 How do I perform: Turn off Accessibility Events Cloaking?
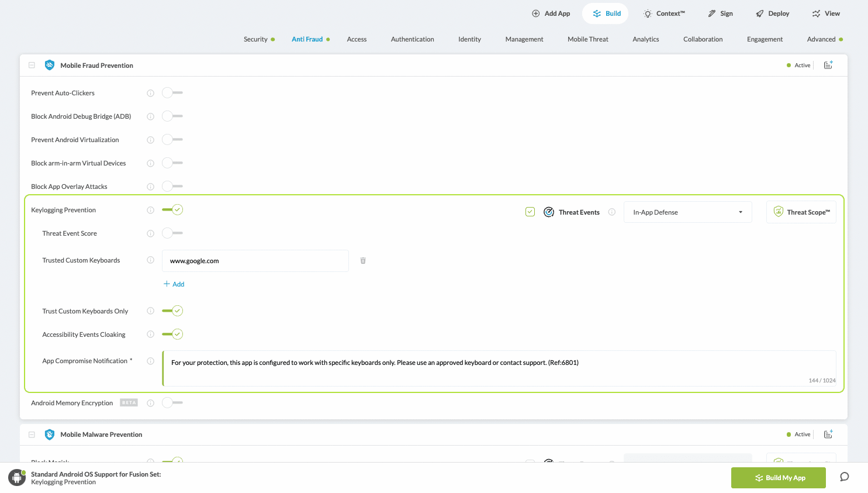coord(172,335)
